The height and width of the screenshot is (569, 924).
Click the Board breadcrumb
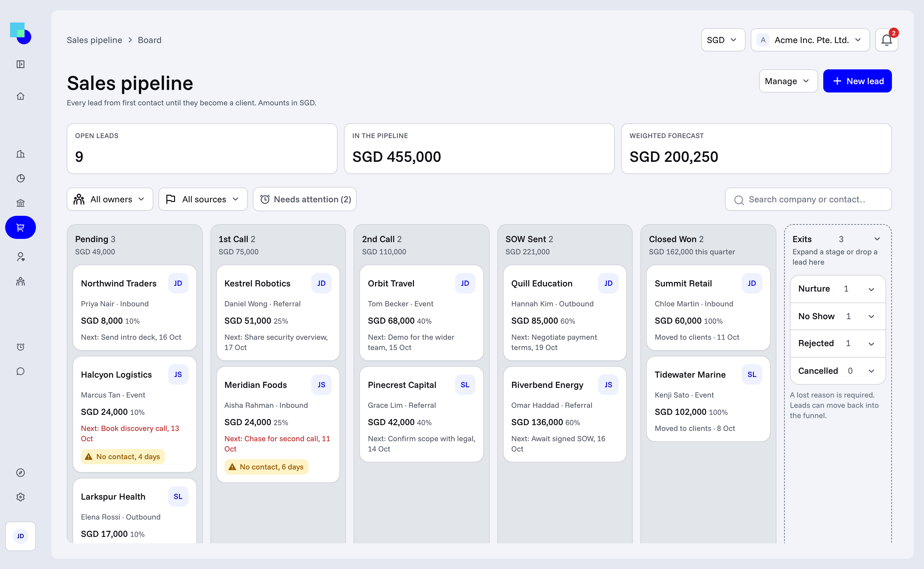click(x=150, y=40)
